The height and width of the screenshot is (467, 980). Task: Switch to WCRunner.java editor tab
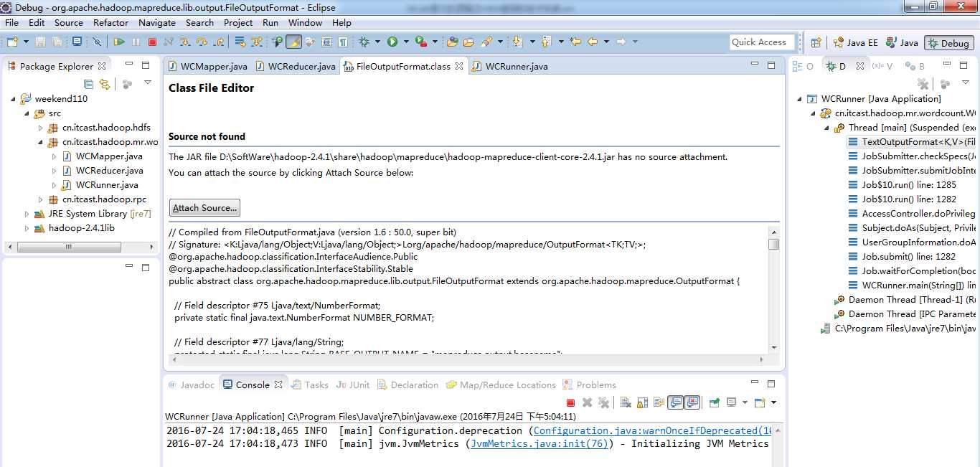[509, 67]
